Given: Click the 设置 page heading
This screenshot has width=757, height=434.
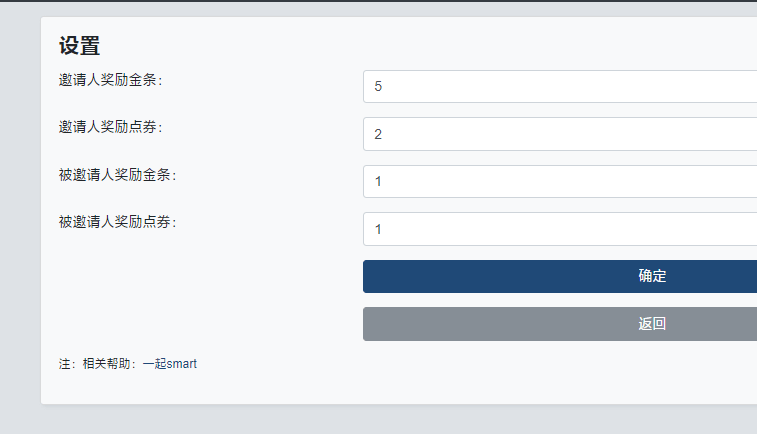Looking at the screenshot, I should (79, 46).
